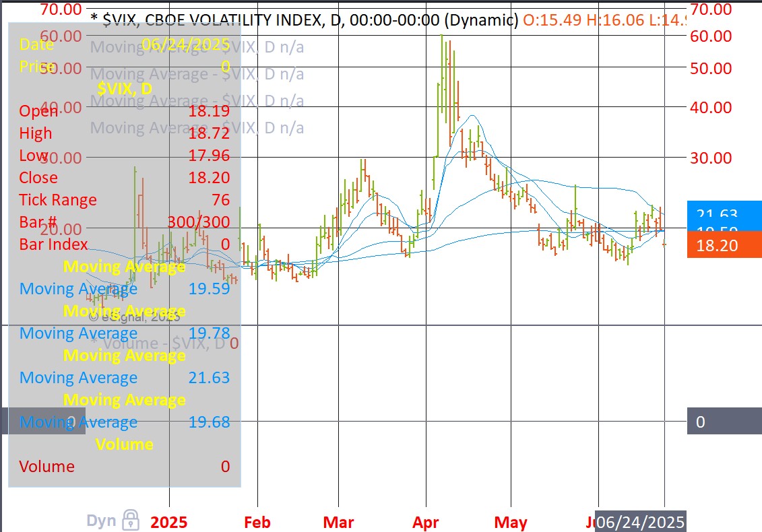762x532 pixels.
Task: Select the Low value 17.96 in the data window
Action: point(209,156)
